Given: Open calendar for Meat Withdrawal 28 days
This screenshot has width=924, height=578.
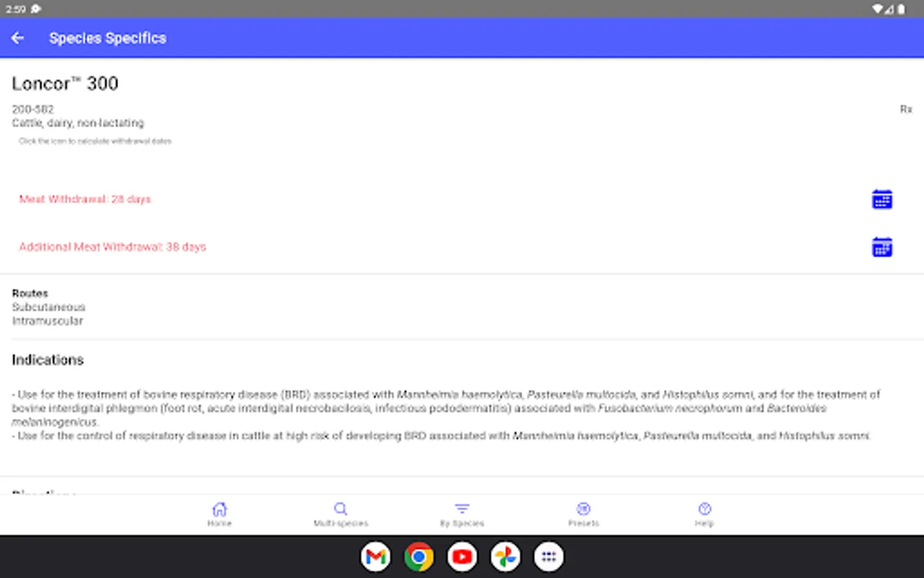Looking at the screenshot, I should pos(882,200).
